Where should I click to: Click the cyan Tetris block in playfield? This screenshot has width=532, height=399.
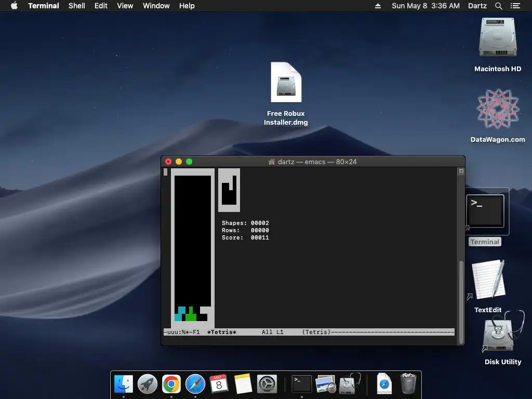tap(180, 314)
